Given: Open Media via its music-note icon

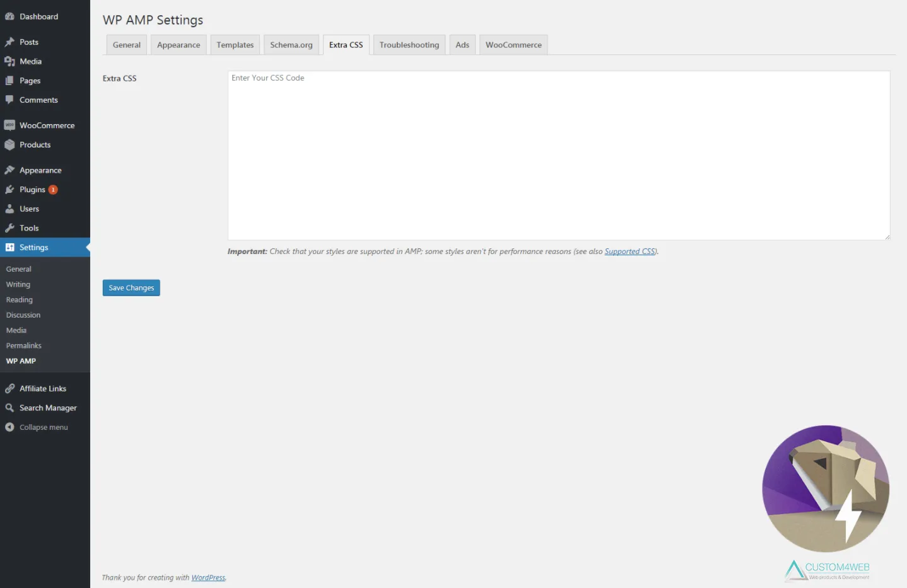Looking at the screenshot, I should click(x=10, y=61).
